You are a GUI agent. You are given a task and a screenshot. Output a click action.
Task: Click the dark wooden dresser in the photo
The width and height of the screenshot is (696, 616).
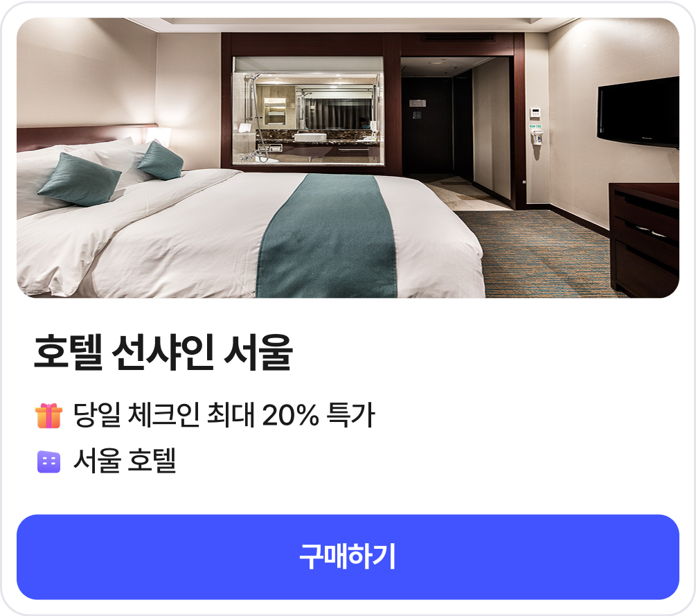[x=644, y=238]
